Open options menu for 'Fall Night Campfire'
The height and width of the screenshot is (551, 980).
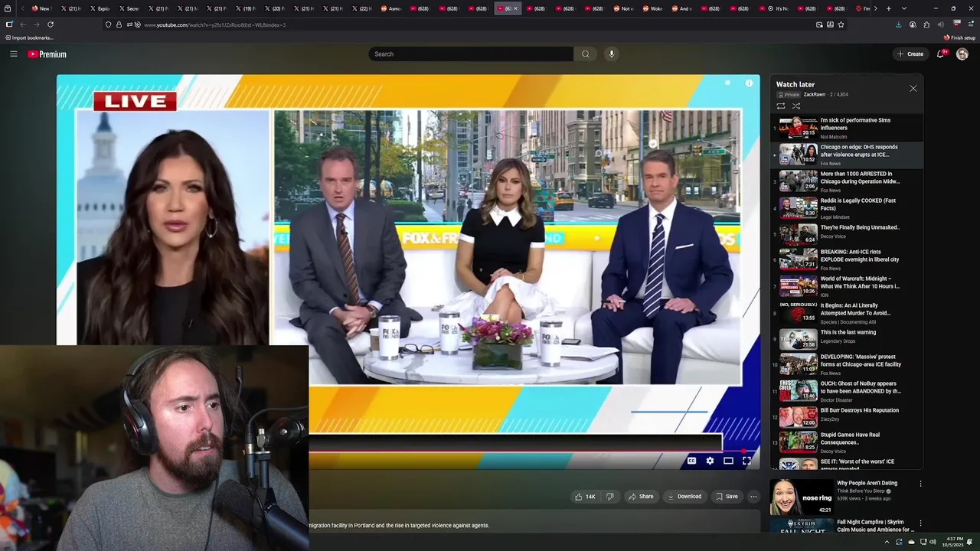coord(920,523)
